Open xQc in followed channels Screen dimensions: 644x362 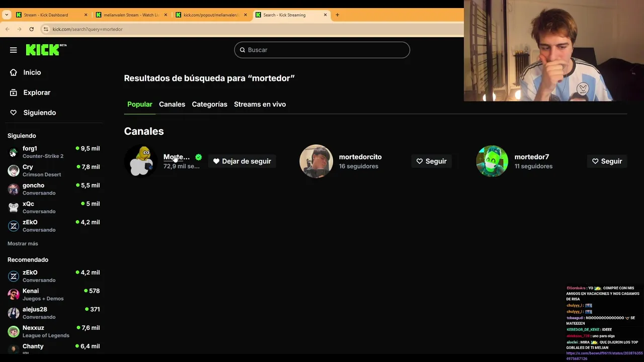tap(53, 207)
